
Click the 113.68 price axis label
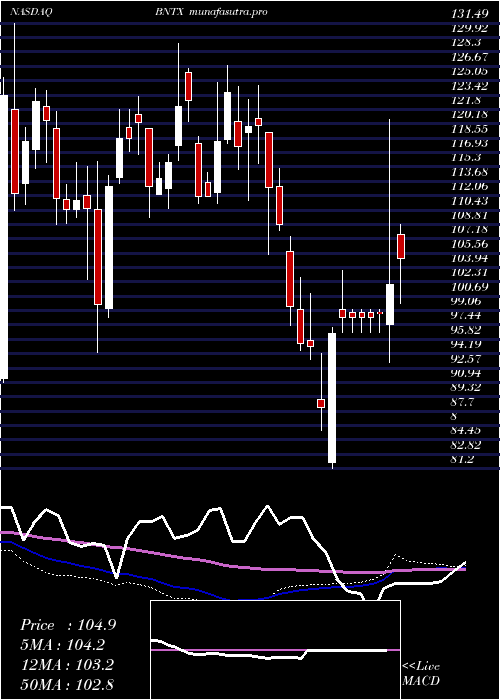coord(470,172)
